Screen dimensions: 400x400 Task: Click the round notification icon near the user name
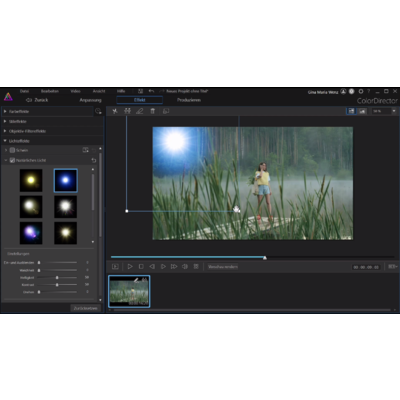[352, 91]
